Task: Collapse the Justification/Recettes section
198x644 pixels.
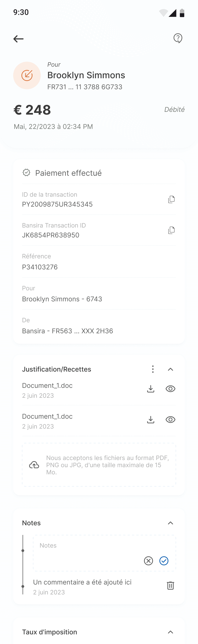Action: pyautogui.click(x=170, y=369)
